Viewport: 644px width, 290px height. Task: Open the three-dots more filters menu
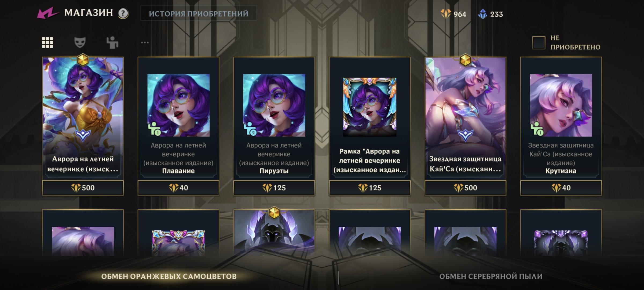point(145,42)
